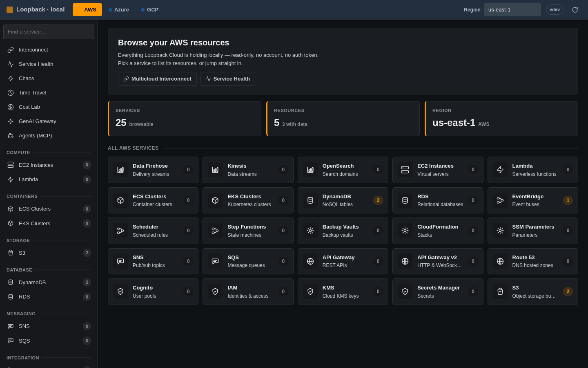Click the DynamoDB card count badge 2
588x368 pixels.
point(378,200)
